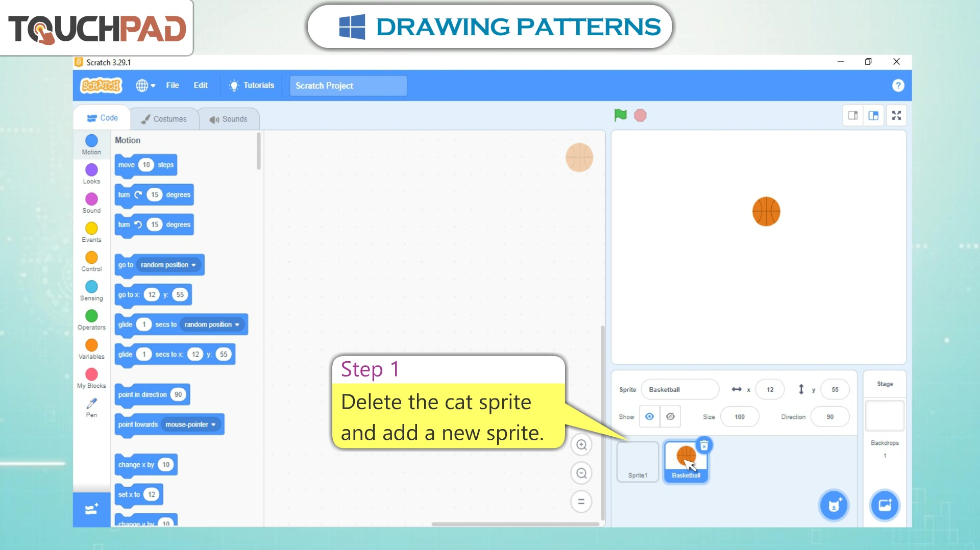Switch to the Code tab
The image size is (980, 550).
coord(103,118)
